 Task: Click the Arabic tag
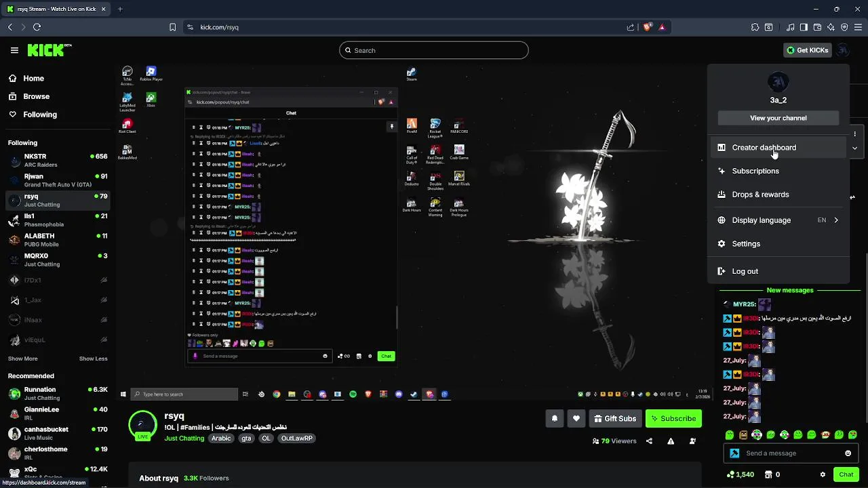(221, 439)
